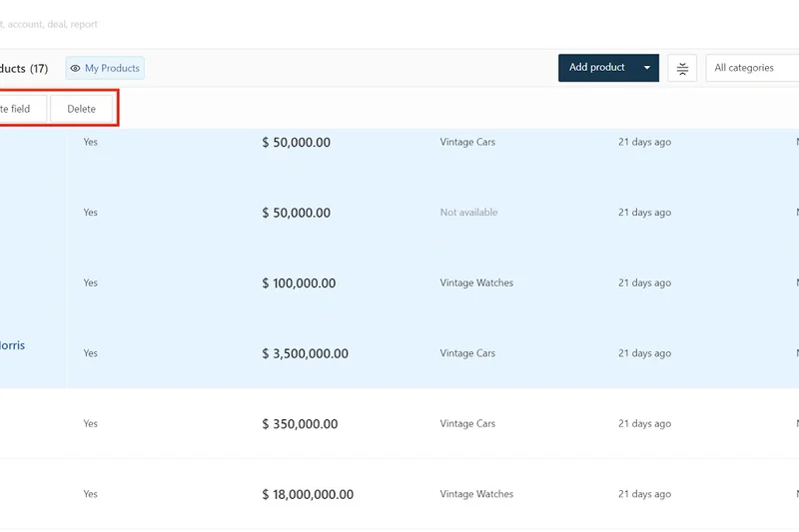The image size is (799, 532).
Task: Click the $ 18,000,000.00 price value
Action: pyautogui.click(x=308, y=494)
